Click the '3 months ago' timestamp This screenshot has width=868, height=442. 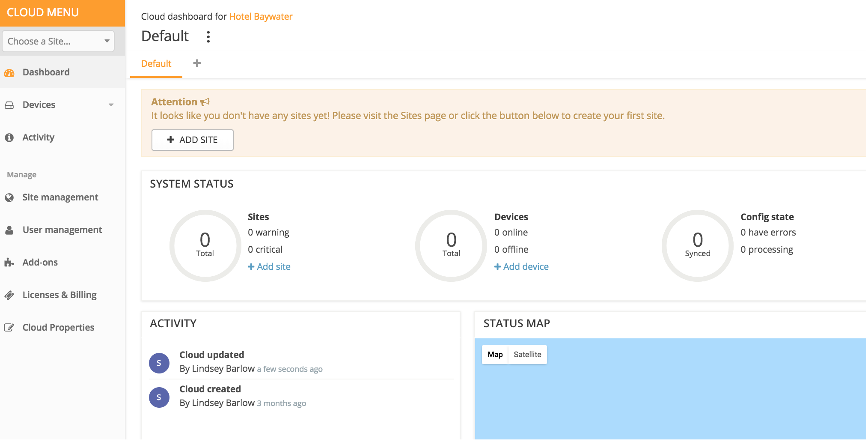(x=282, y=403)
